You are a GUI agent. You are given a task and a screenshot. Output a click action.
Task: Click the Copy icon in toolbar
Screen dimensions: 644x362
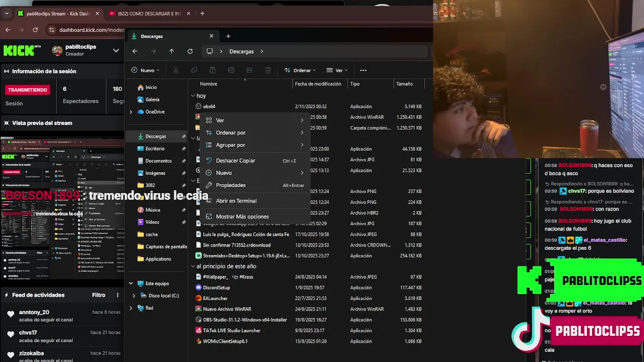[x=194, y=70]
